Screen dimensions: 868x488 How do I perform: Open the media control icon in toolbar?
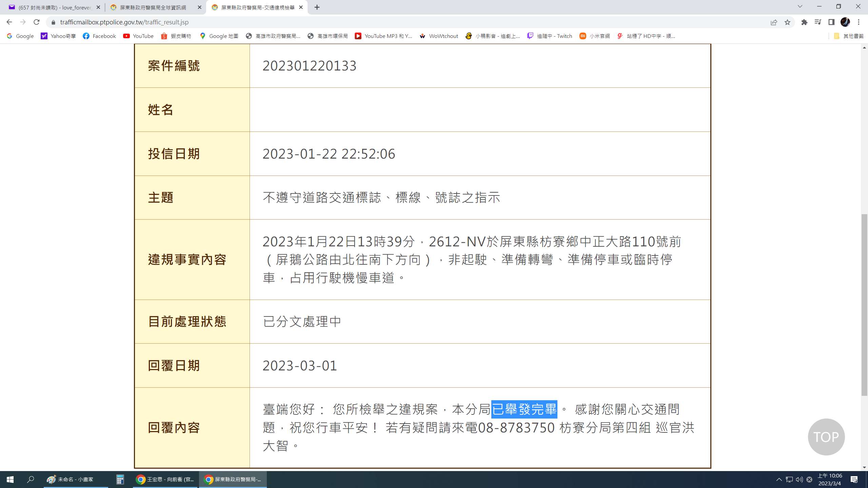click(x=818, y=22)
